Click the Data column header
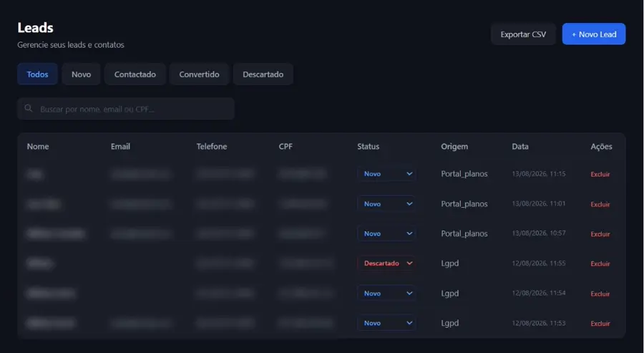 click(520, 146)
